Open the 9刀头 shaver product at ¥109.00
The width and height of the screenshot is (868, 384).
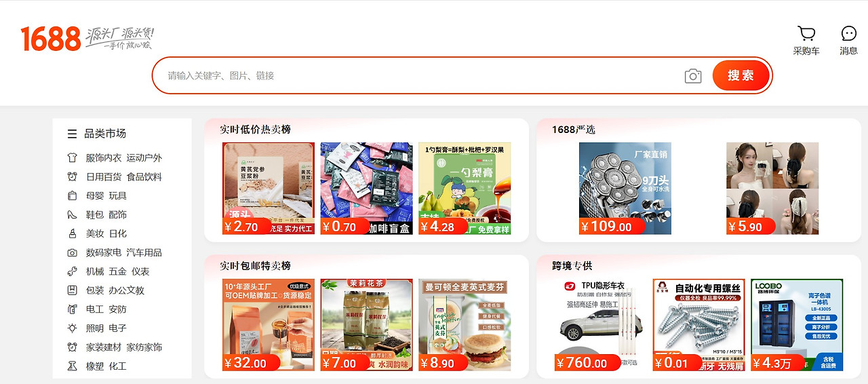pyautogui.click(x=625, y=189)
